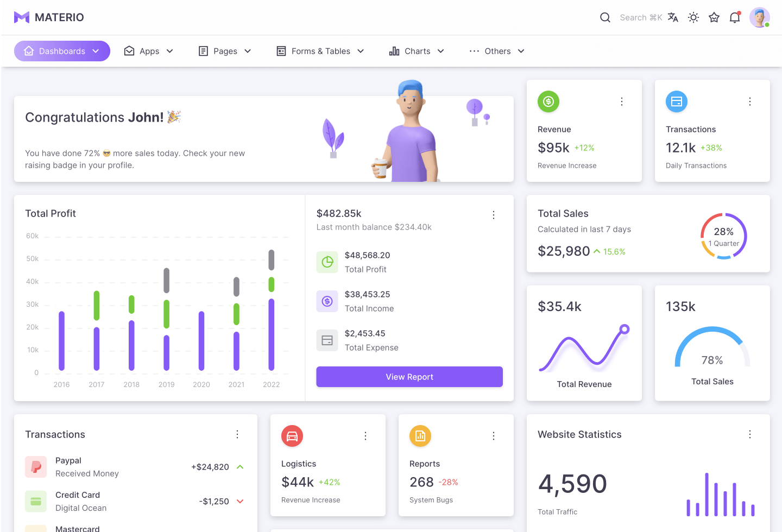Open the Forms & Tables menu
This screenshot has height=532, width=782.
tap(320, 51)
